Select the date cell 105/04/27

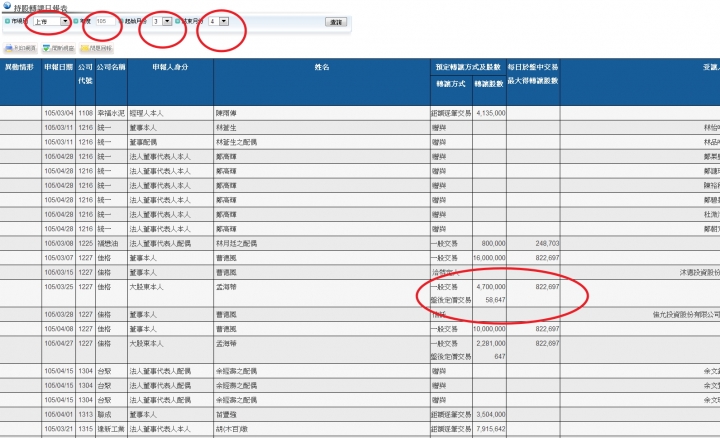coord(59,343)
